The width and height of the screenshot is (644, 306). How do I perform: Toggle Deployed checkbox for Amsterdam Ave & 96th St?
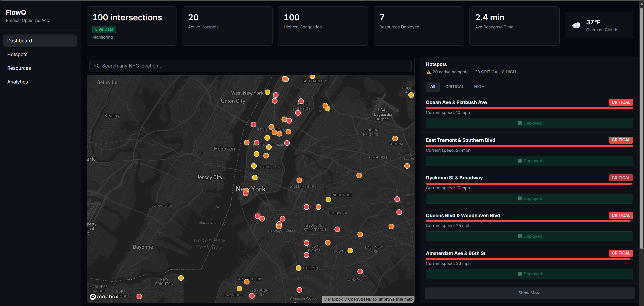520,274
